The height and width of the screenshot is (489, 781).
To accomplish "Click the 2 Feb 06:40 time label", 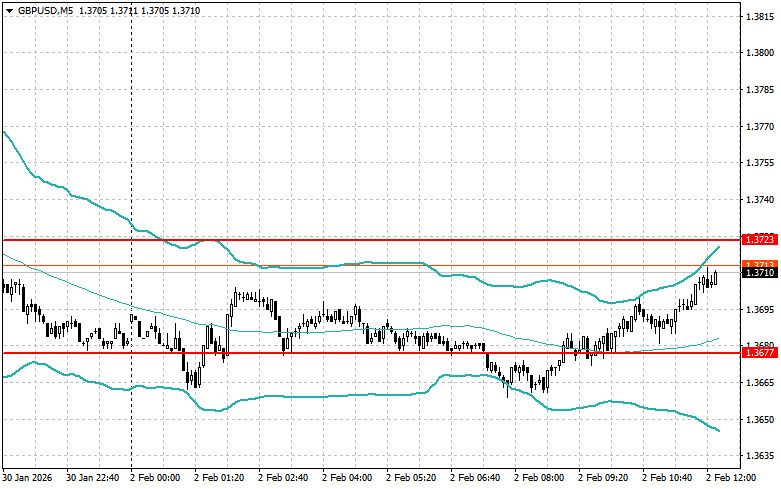I will tap(475, 478).
